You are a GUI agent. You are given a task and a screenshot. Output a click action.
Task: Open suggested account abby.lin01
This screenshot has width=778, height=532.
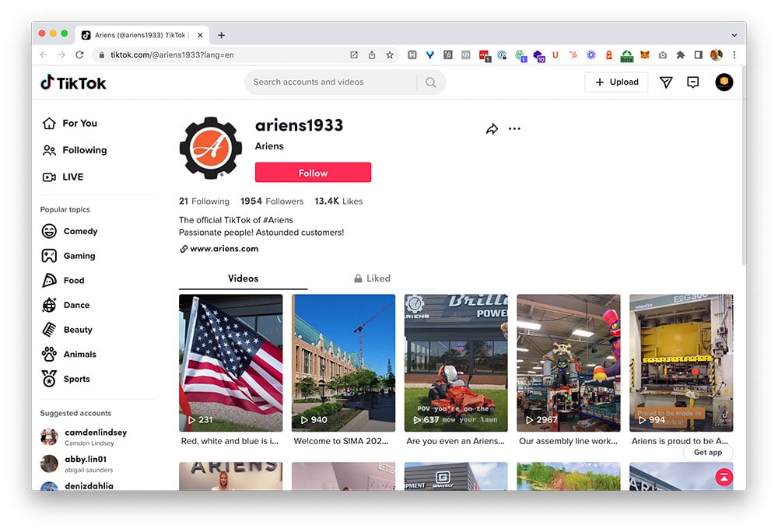(x=77, y=464)
